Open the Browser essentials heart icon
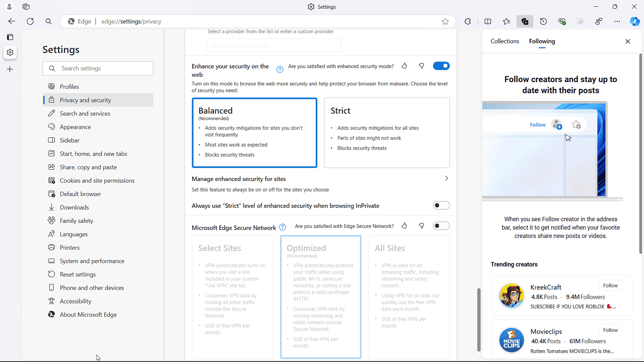Image resolution: width=644 pixels, height=362 pixels. click(x=562, y=21)
